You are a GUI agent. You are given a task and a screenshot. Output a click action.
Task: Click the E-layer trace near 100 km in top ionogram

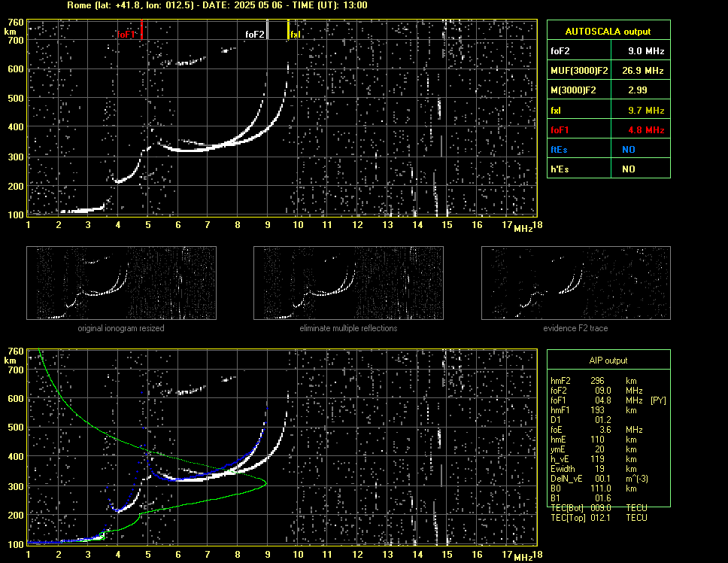click(x=82, y=211)
